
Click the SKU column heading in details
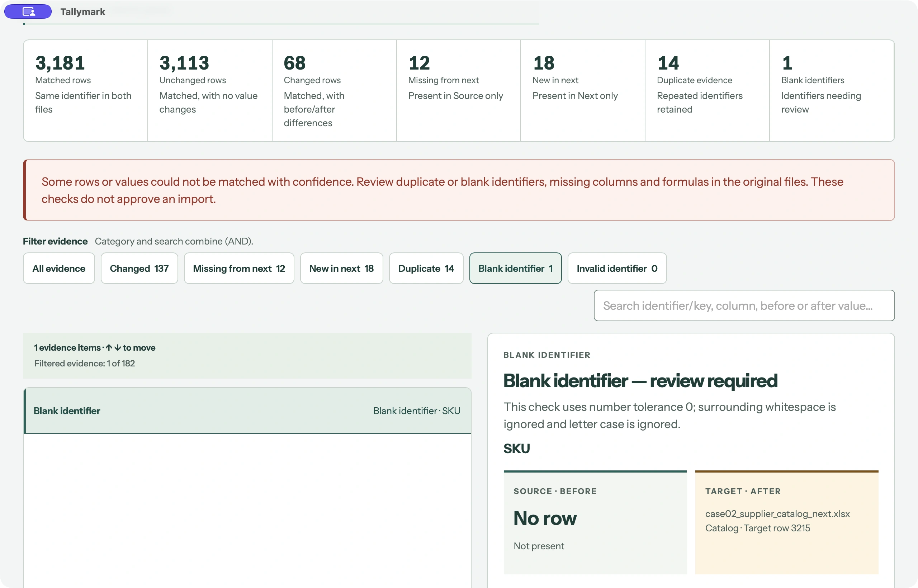(x=516, y=448)
